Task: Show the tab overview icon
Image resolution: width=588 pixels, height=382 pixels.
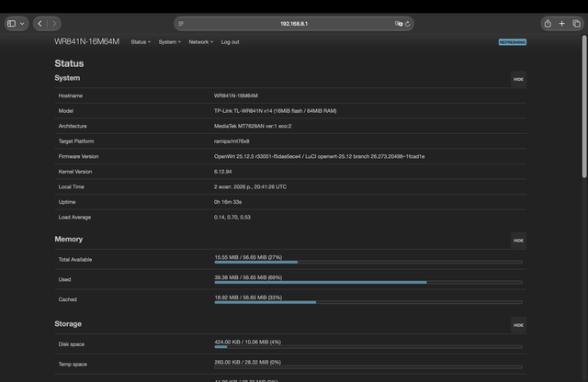Action: click(576, 24)
